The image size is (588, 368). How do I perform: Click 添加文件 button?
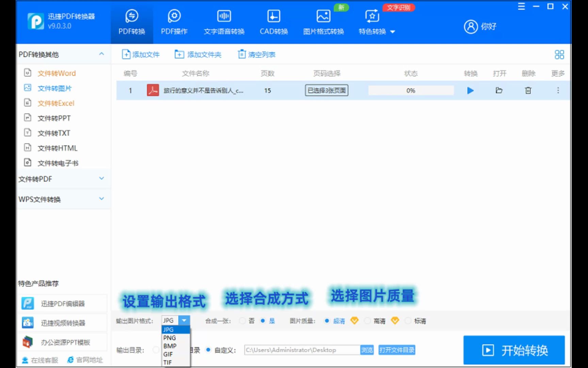click(141, 55)
